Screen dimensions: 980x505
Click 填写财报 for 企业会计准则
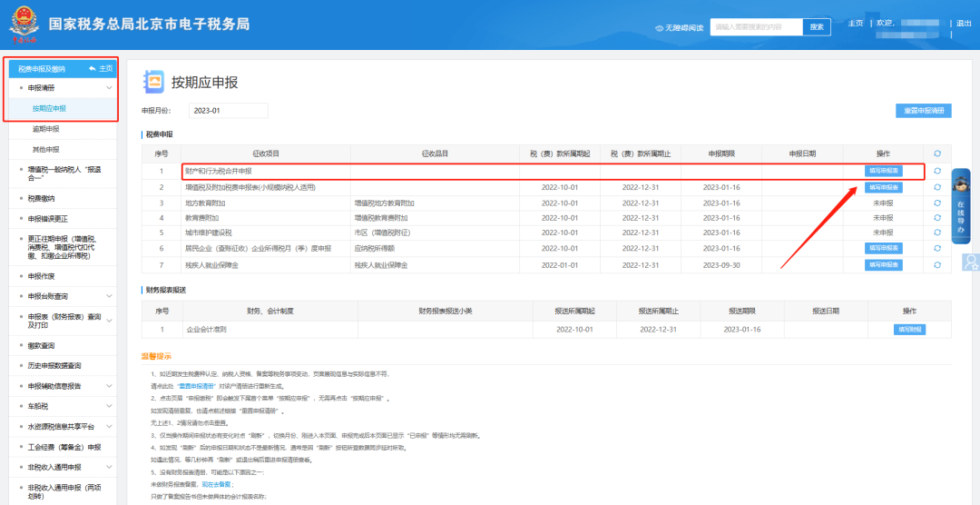909,330
